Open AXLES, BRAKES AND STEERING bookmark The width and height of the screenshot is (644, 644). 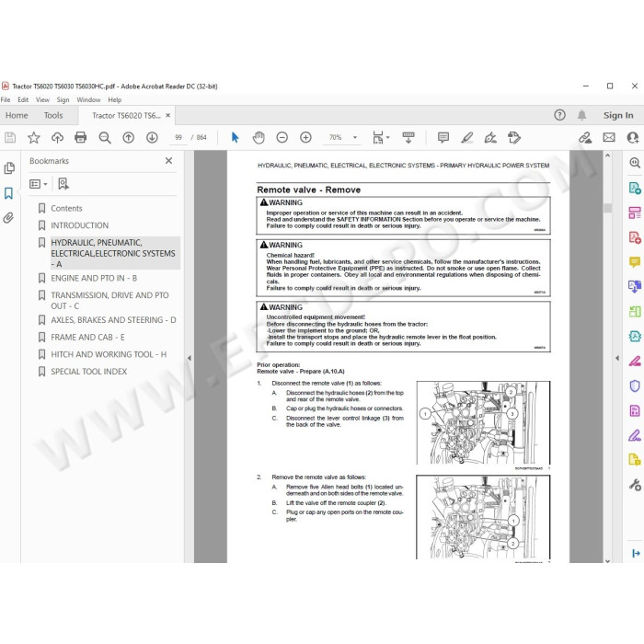(x=113, y=320)
